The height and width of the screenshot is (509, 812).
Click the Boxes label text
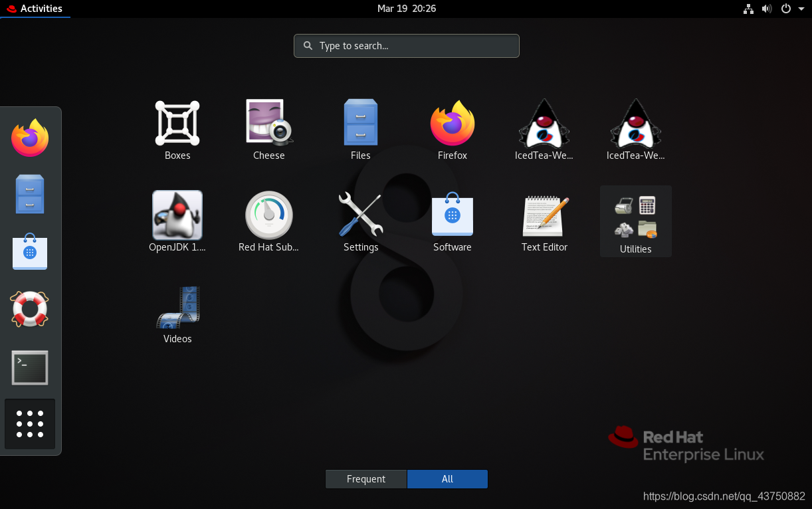177,155
